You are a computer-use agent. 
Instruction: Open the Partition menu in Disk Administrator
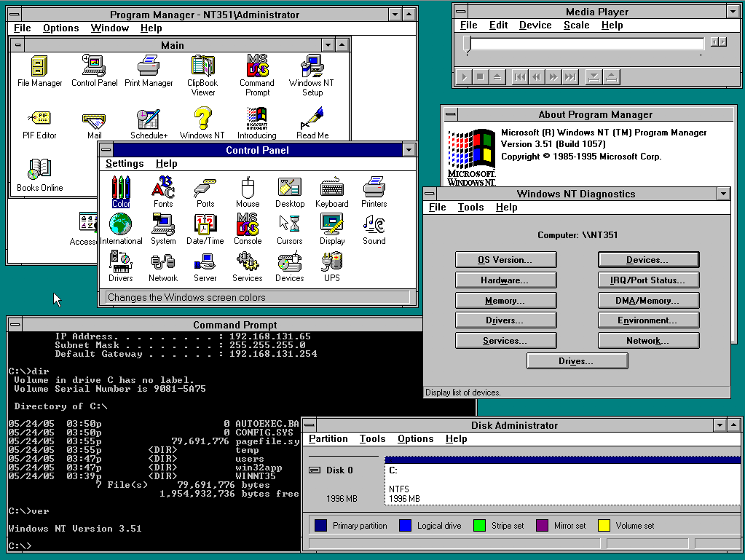pos(328,439)
